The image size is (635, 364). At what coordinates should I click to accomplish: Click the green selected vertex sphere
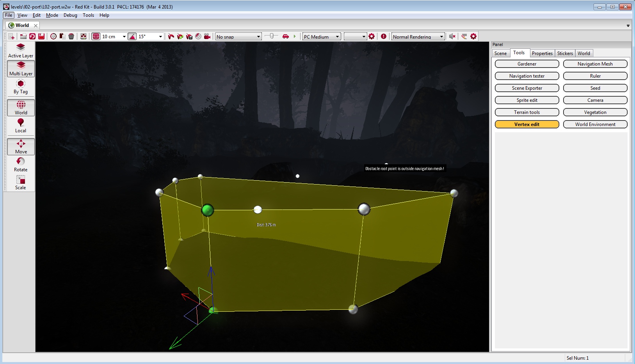pyautogui.click(x=208, y=210)
